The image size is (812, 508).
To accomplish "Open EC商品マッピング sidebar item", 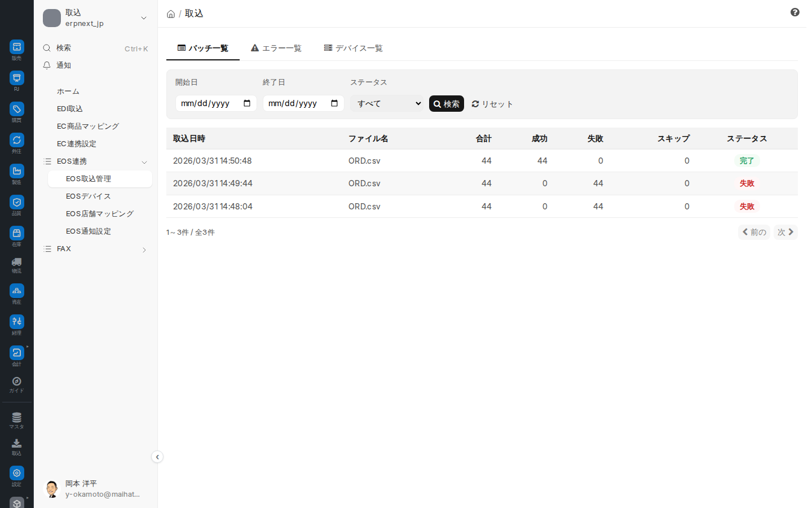I will [x=88, y=126].
